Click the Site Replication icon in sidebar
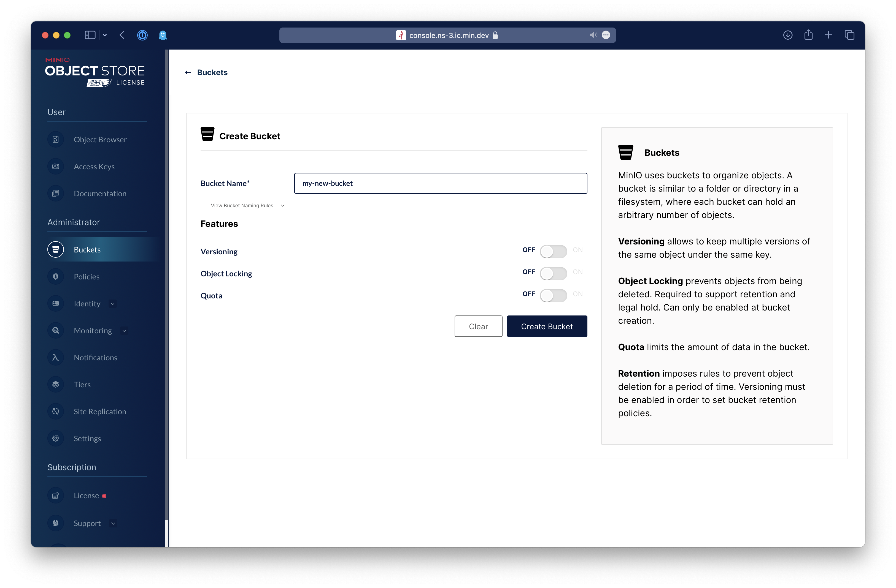The image size is (896, 588). 55,412
